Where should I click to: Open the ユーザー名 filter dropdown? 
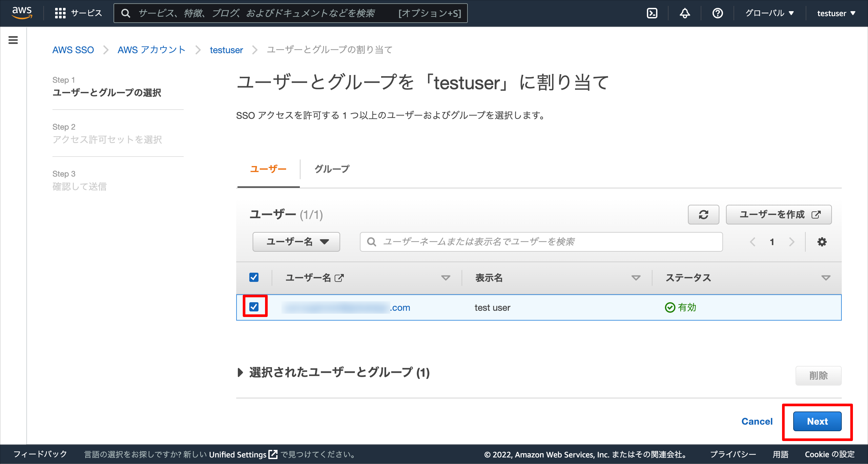coord(296,242)
